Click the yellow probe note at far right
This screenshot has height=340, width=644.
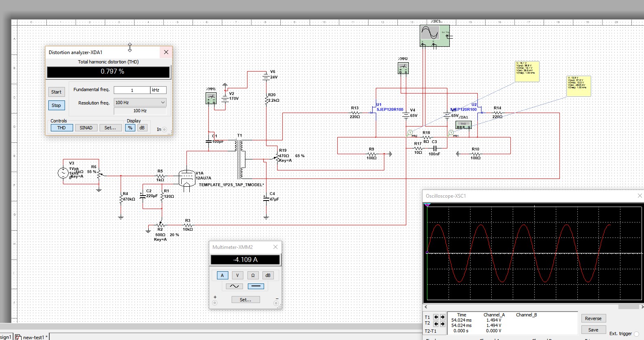tap(579, 86)
